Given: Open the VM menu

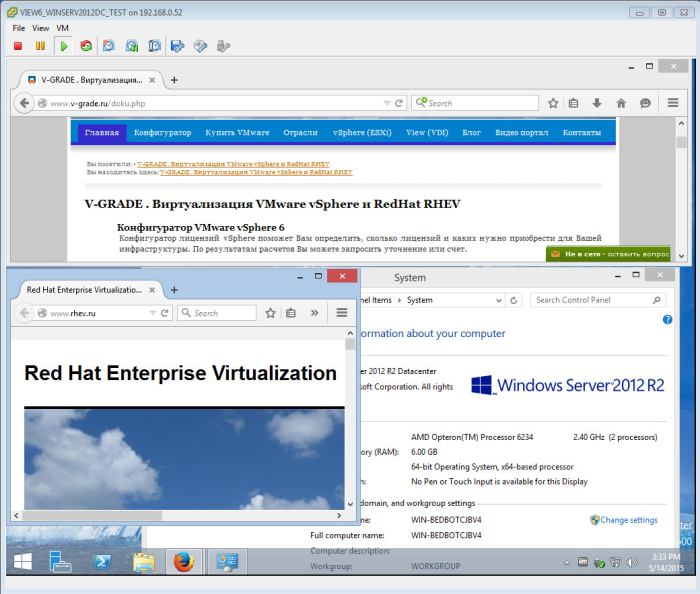Looking at the screenshot, I should pyautogui.click(x=62, y=28).
